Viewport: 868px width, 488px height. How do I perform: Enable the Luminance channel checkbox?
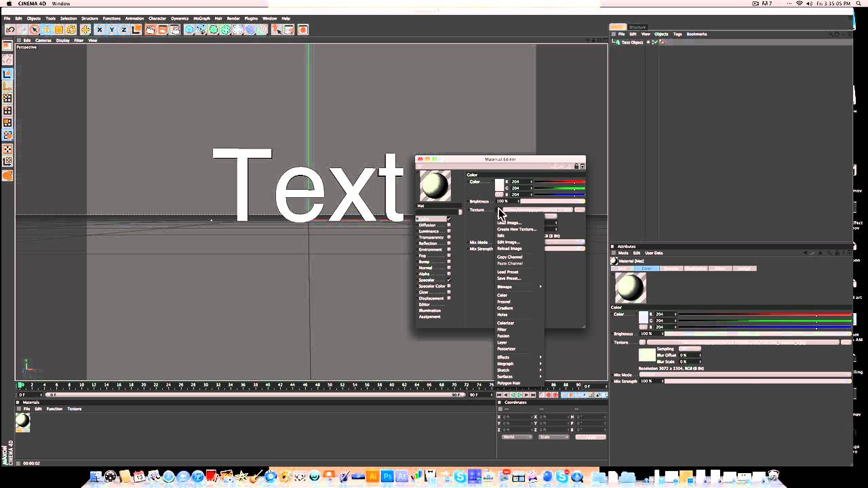[448, 231]
